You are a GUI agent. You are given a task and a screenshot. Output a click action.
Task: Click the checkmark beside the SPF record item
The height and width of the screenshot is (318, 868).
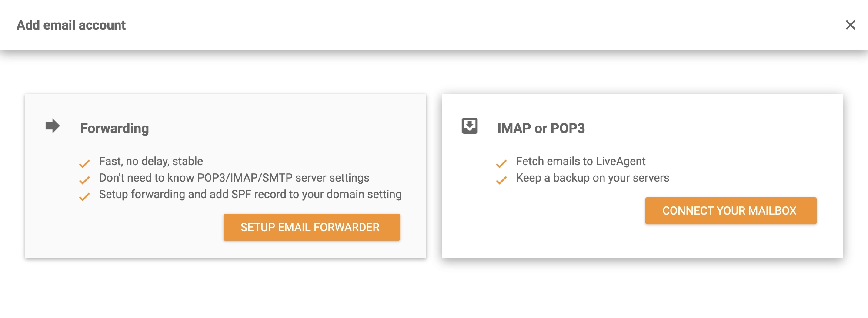84,197
